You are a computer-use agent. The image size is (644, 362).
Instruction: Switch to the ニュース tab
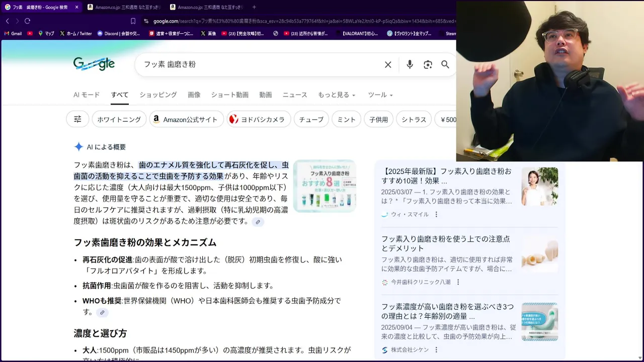pyautogui.click(x=294, y=95)
